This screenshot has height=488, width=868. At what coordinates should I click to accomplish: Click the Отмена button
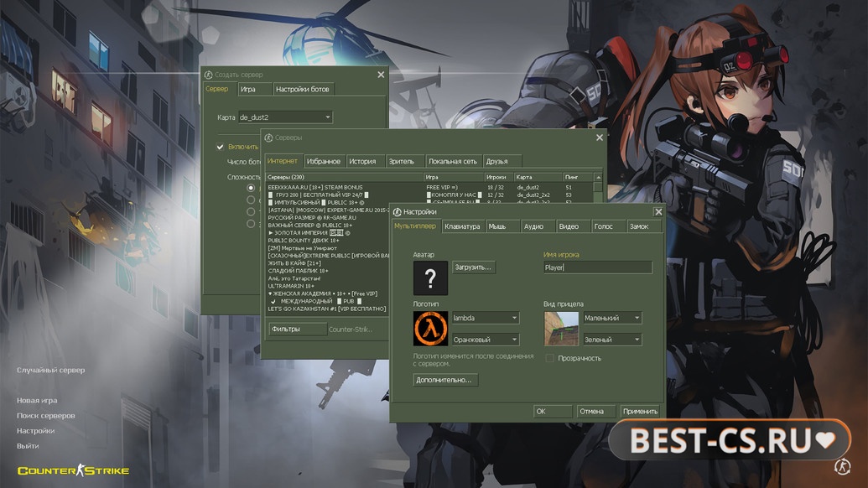coord(595,411)
